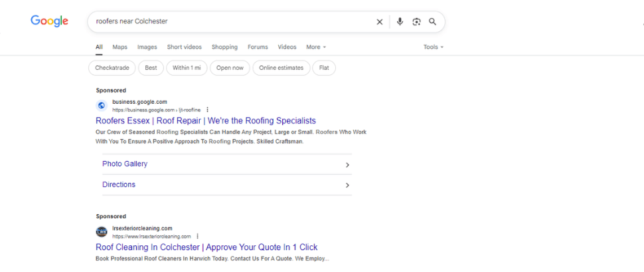Open three-dot menu beside lrsexteriorcleaning URL

click(198, 237)
